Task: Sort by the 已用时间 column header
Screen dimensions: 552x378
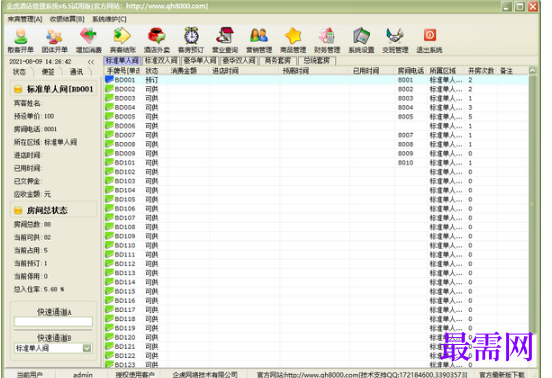Action: 372,71
